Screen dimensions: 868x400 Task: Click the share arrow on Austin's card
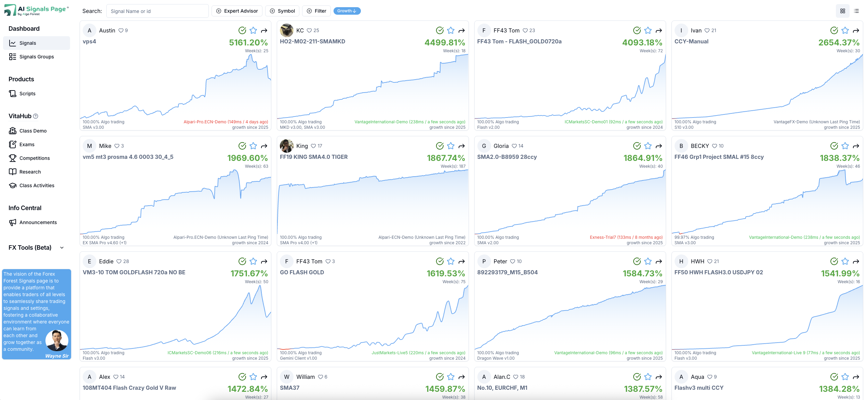coord(264,31)
